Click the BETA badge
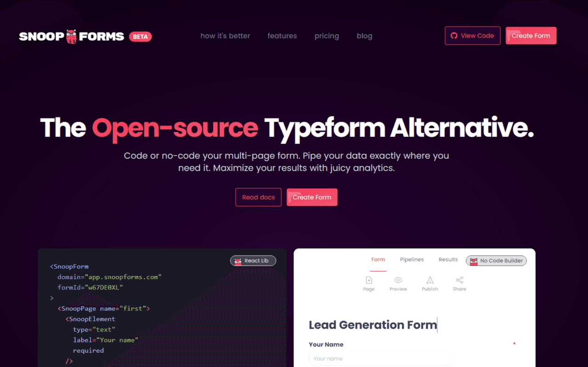This screenshot has height=367, width=588. tap(140, 36)
